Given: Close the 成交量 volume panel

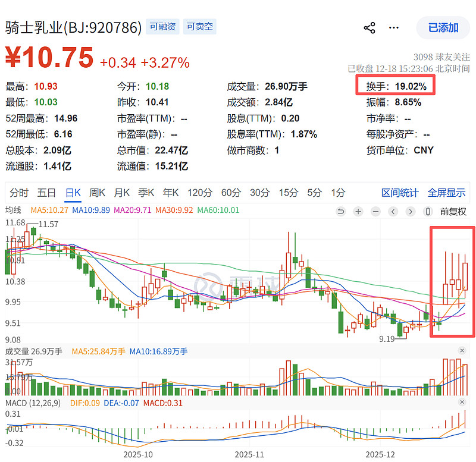Looking at the screenshot, I should (x=462, y=351).
